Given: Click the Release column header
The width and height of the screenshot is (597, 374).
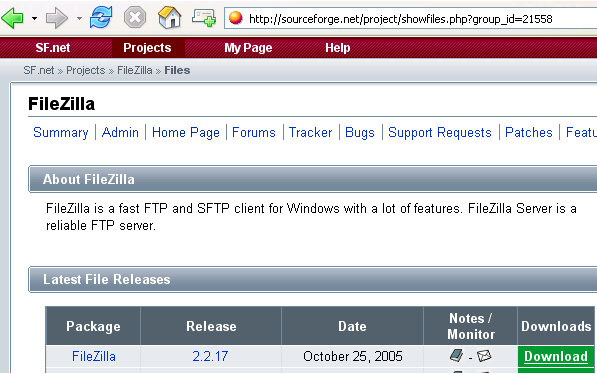Looking at the screenshot, I should tap(211, 326).
